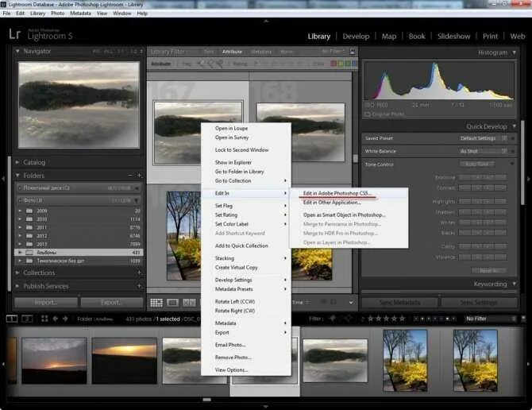Collapse the Folders panel
The image size is (532, 410).
click(17, 176)
